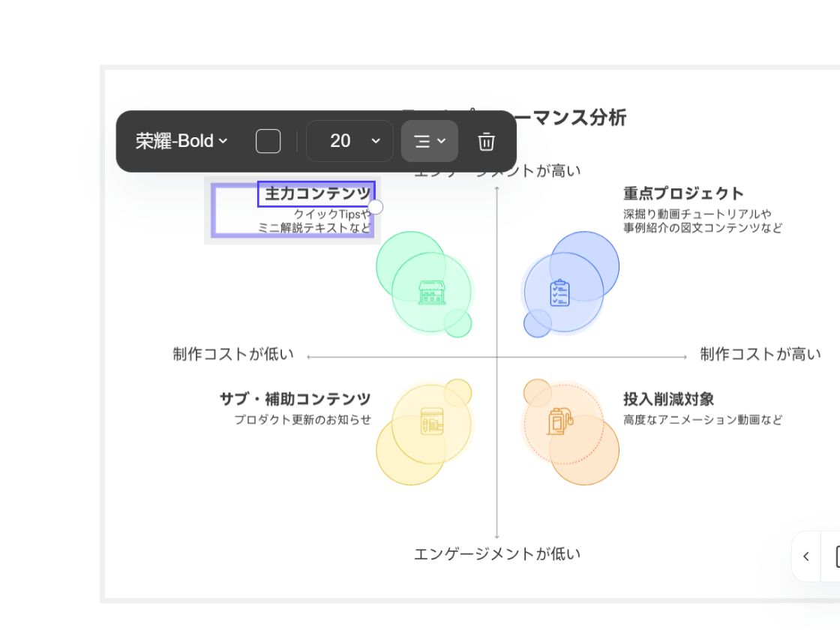Delete the selected text box with the trash icon
Viewport: 840px width, 630px height.
tap(486, 141)
